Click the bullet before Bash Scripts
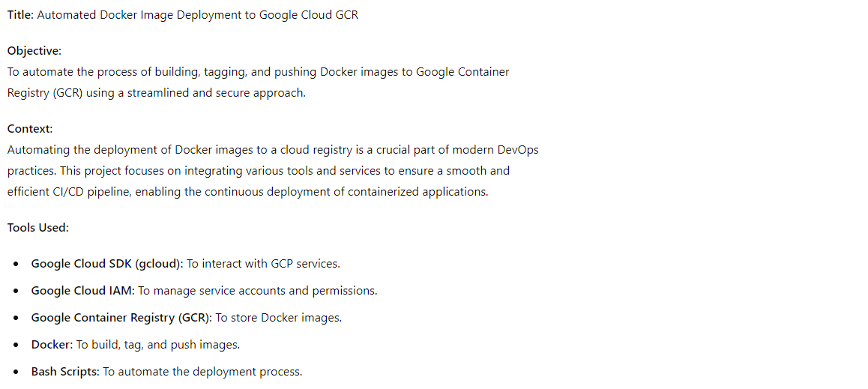Image resolution: width=868 pixels, height=389 pixels. [x=16, y=373]
